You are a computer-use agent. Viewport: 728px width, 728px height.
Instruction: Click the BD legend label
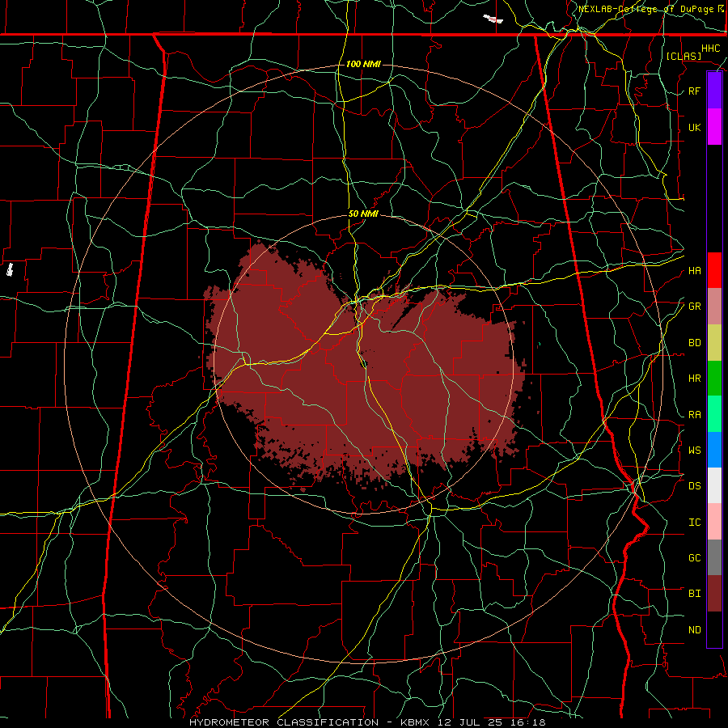tap(694, 343)
